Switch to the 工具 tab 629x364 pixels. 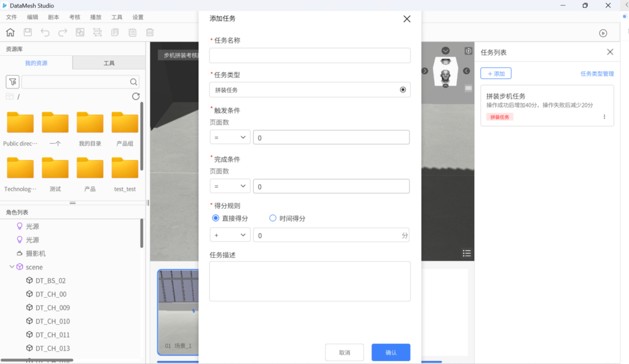[x=109, y=63]
